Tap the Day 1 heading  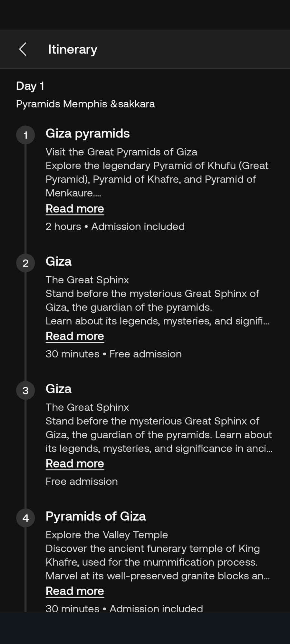point(30,86)
